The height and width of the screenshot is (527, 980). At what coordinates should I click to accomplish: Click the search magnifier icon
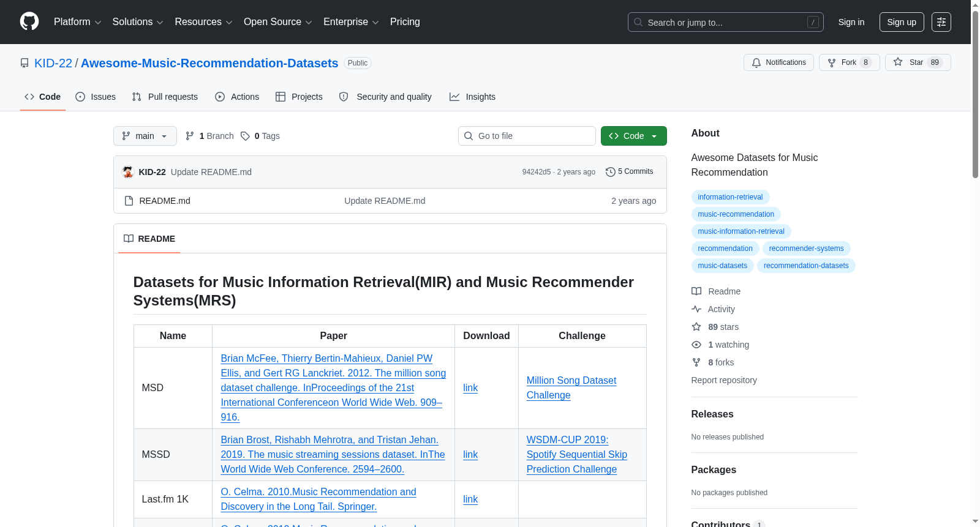click(x=638, y=22)
